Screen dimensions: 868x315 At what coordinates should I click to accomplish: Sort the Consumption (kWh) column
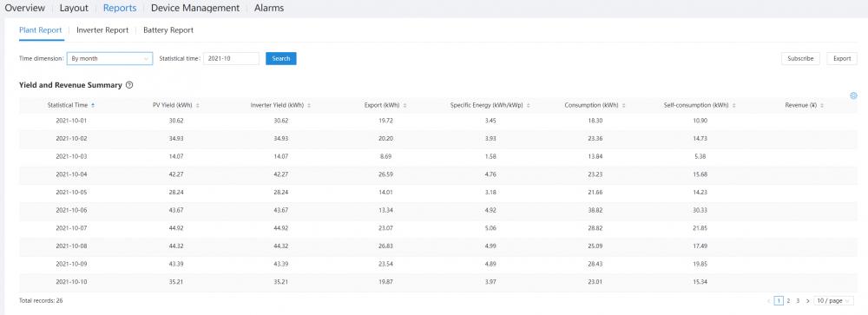(x=624, y=105)
